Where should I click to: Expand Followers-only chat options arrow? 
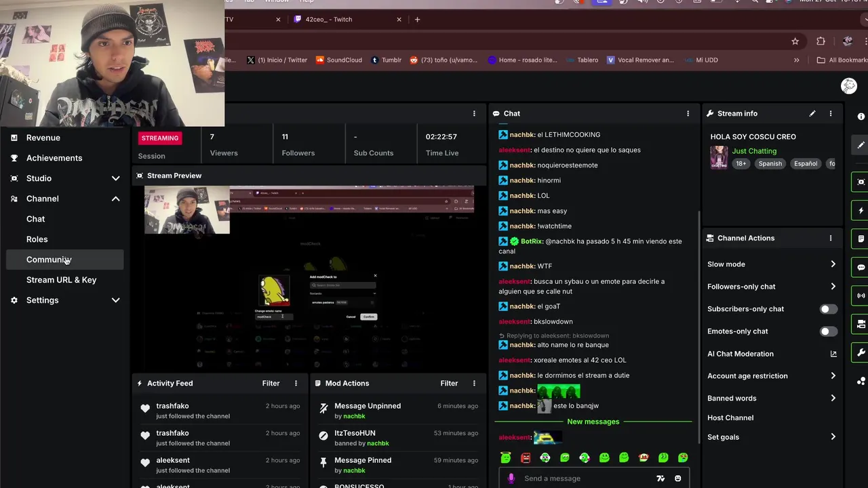(x=833, y=287)
